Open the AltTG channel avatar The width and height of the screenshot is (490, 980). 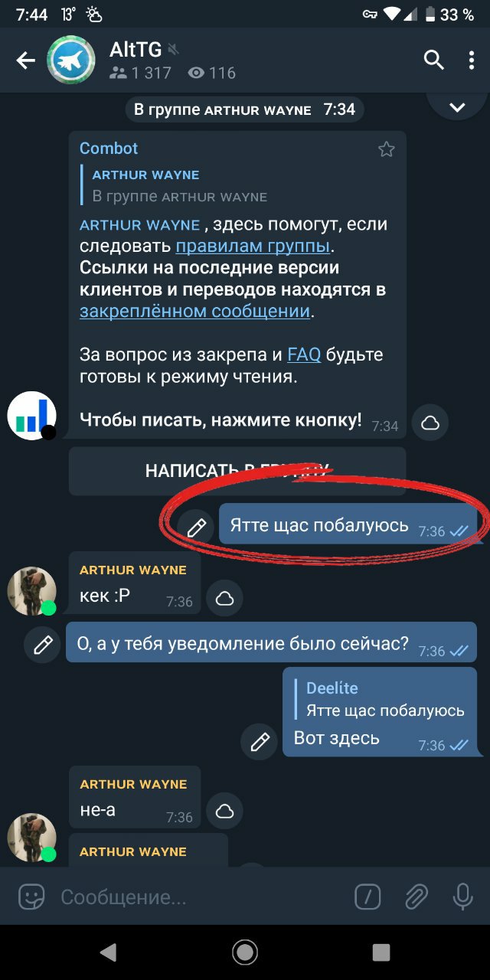click(71, 60)
